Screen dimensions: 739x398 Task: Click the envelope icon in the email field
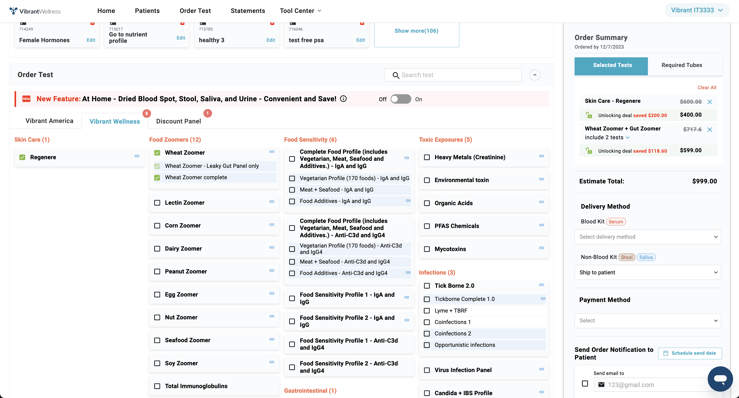point(601,384)
